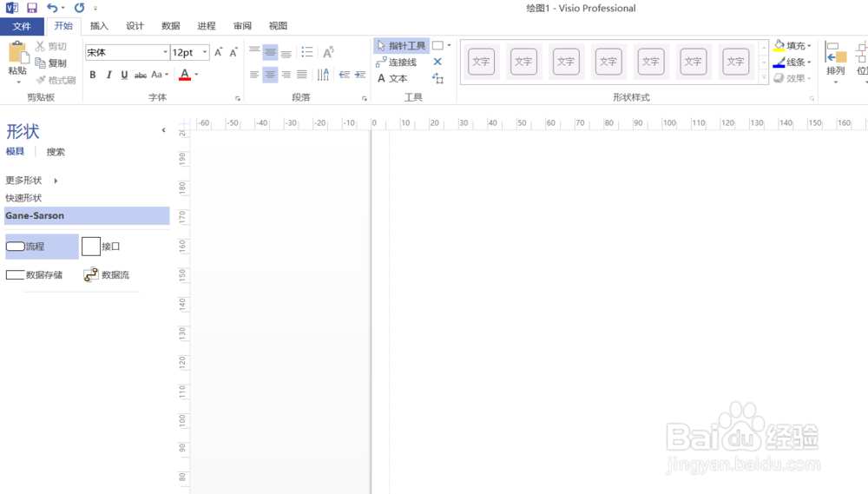Click the rotate text icon

328,52
